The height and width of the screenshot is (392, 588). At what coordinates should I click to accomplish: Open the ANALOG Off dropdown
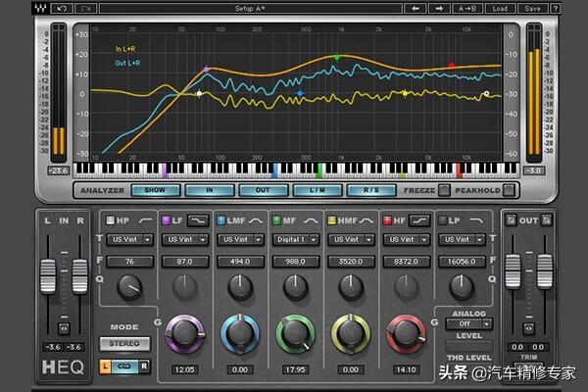(469, 323)
